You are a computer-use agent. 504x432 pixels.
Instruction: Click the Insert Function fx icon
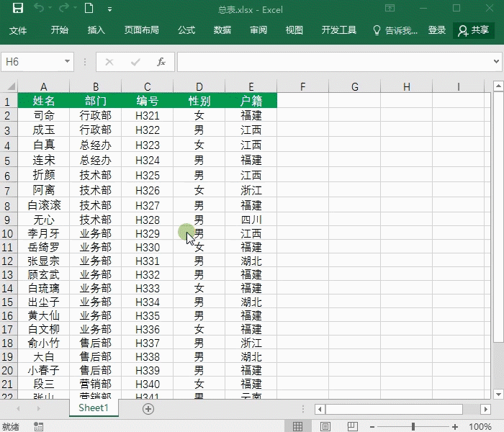pyautogui.click(x=161, y=62)
